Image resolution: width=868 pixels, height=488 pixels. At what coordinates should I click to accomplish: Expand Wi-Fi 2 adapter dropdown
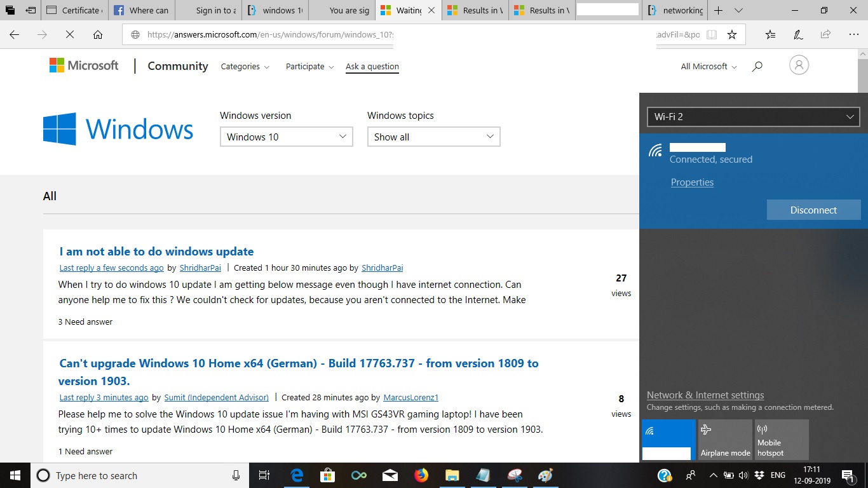pos(753,117)
